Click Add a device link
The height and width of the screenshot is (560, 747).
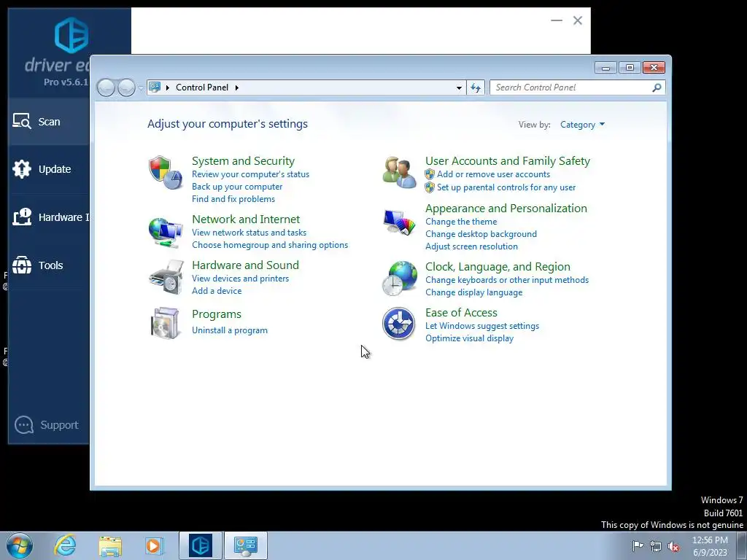[216, 291]
